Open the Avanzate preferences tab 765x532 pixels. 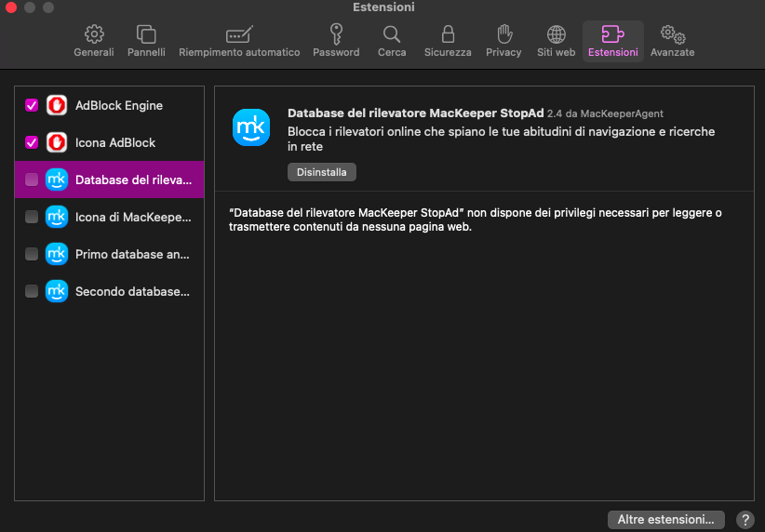click(672, 42)
